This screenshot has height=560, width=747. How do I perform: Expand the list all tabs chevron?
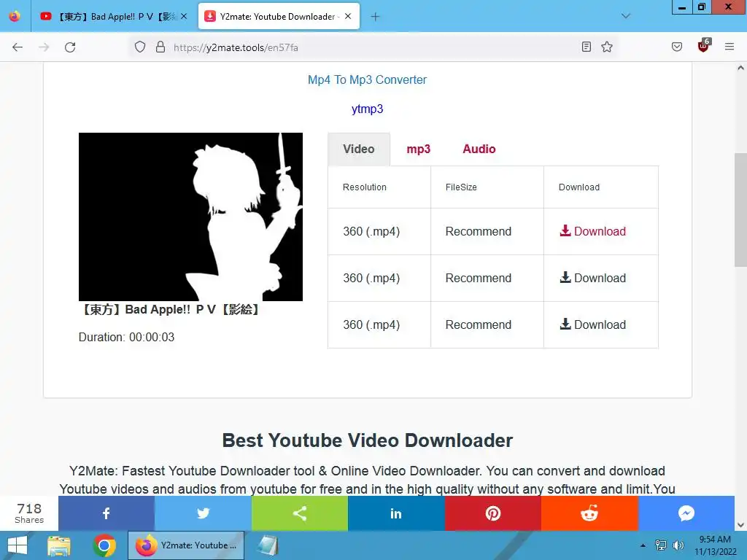click(x=626, y=16)
